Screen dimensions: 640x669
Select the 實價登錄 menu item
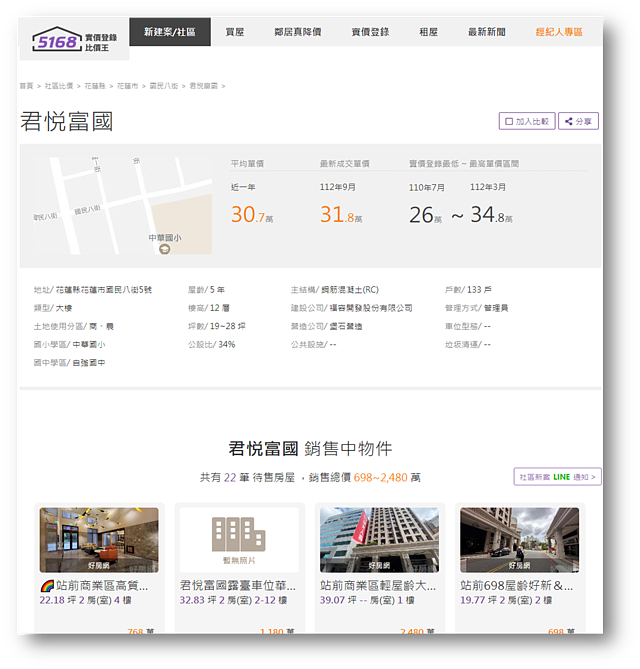[370, 32]
